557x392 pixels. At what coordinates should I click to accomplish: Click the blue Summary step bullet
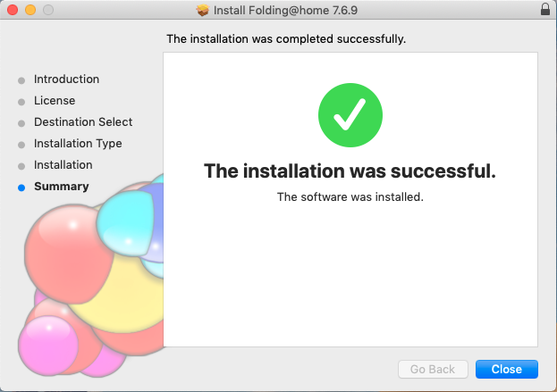pyautogui.click(x=21, y=188)
